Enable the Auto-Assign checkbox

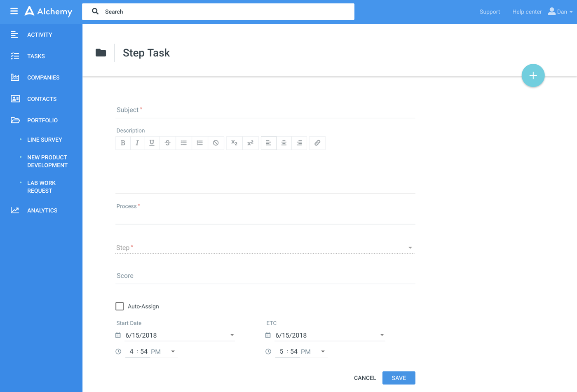[x=120, y=306]
